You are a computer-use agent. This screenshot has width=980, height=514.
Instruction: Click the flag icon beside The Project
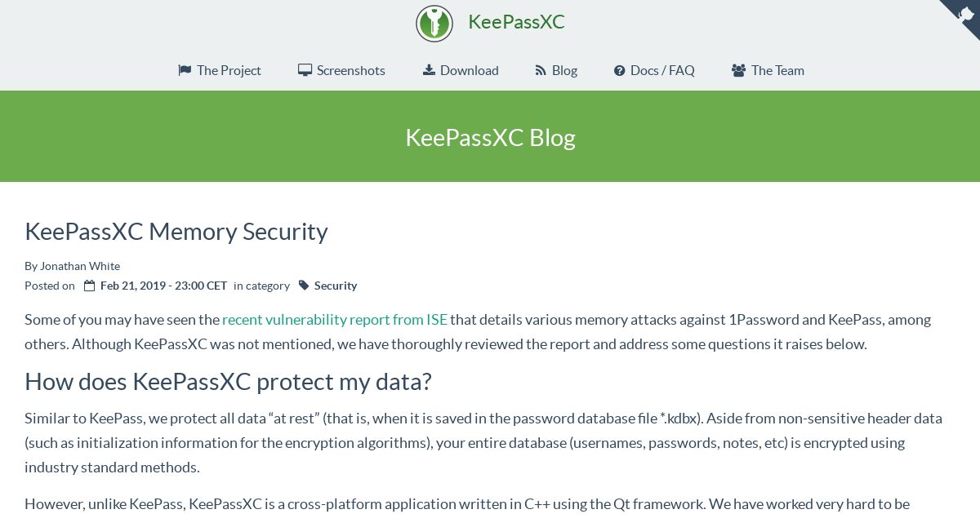[185, 70]
